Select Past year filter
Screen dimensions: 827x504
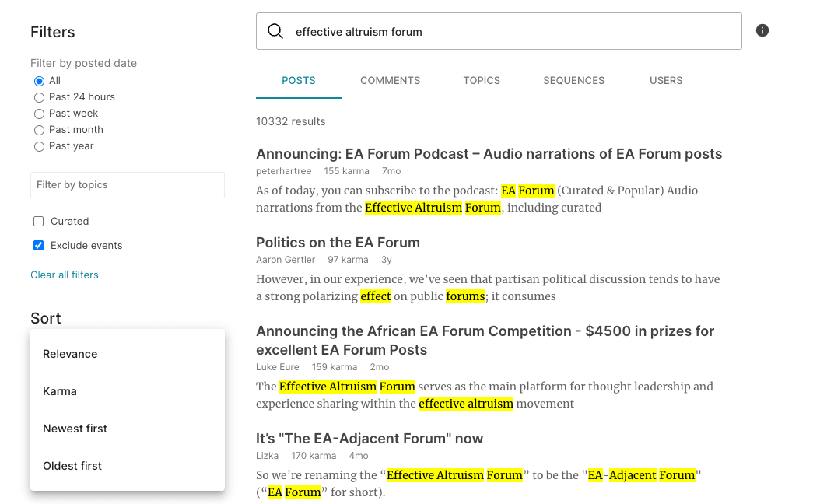pyautogui.click(x=39, y=146)
